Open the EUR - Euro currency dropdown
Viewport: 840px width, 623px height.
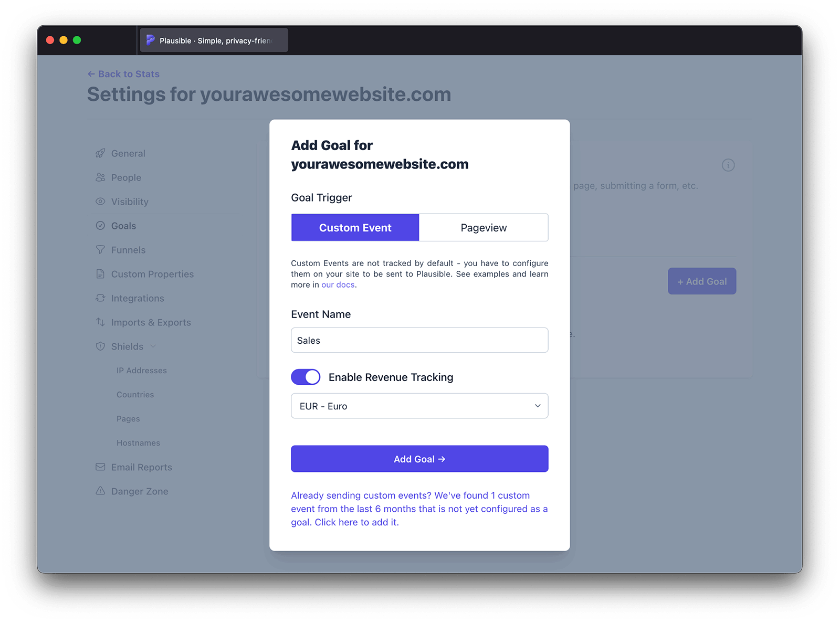tap(419, 406)
